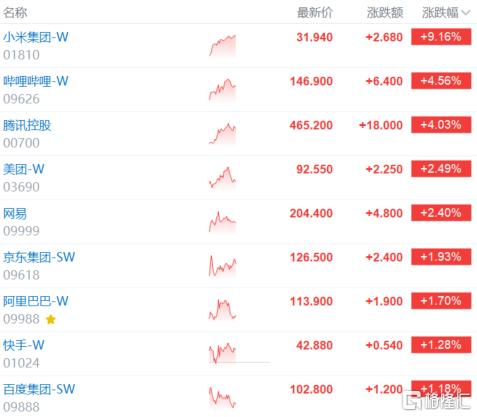The image size is (477, 417).
Task: Sort by the 名称 column header
Action: point(15,13)
